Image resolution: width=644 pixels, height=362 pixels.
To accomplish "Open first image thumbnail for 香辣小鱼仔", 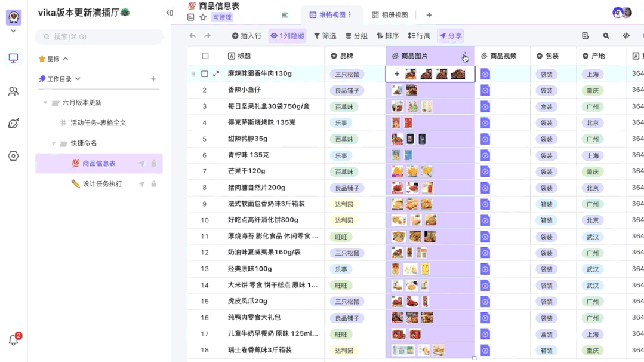I will (397, 90).
